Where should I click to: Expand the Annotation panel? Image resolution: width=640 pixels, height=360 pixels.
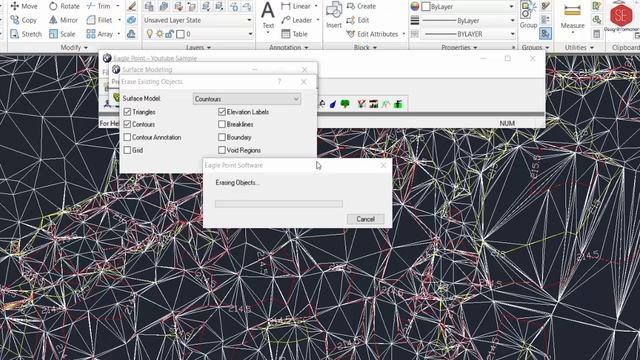(288, 48)
